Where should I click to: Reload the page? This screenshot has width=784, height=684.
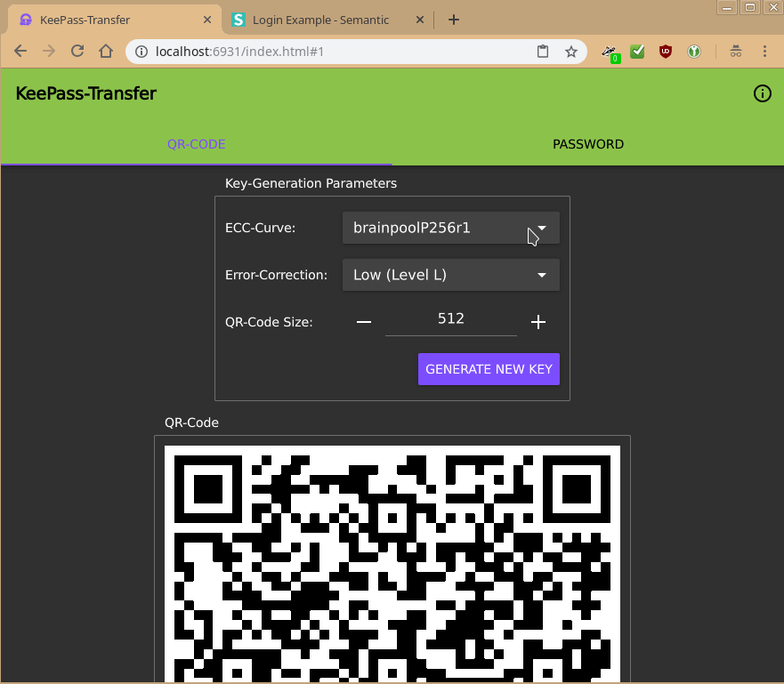click(x=77, y=51)
